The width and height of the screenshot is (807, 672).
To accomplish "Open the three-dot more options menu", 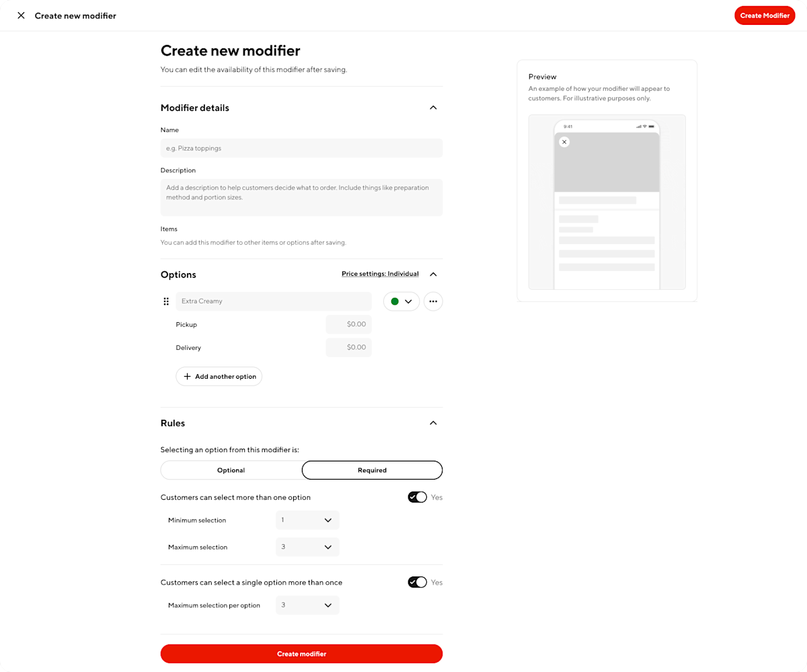I will tap(433, 301).
